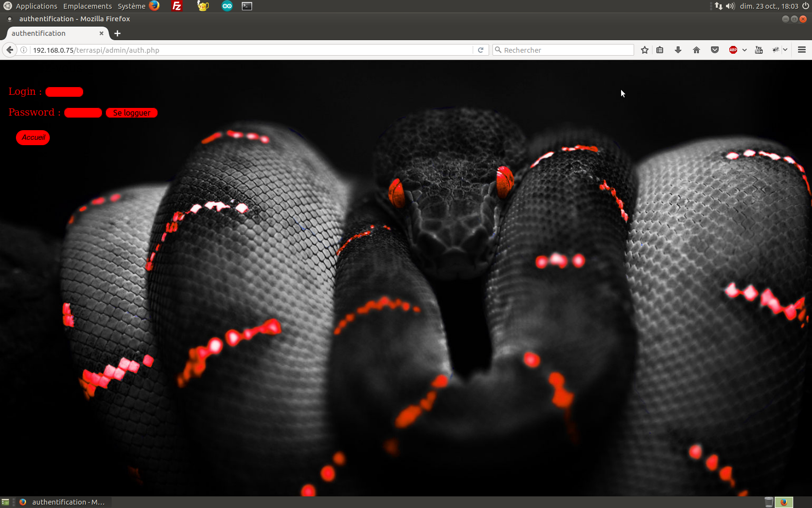Click the YouTube extension icon

[759, 50]
